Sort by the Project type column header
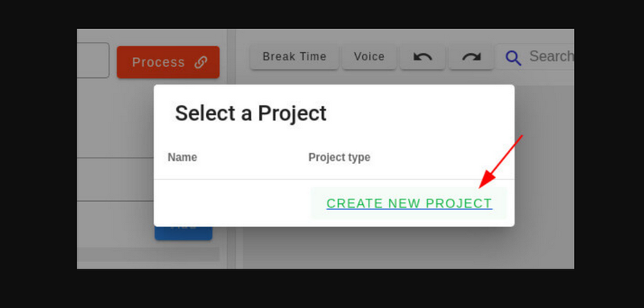This screenshot has width=644, height=308. click(x=339, y=158)
